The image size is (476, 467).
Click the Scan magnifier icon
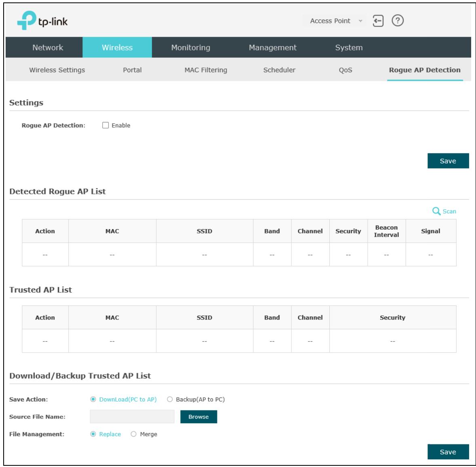(x=436, y=211)
